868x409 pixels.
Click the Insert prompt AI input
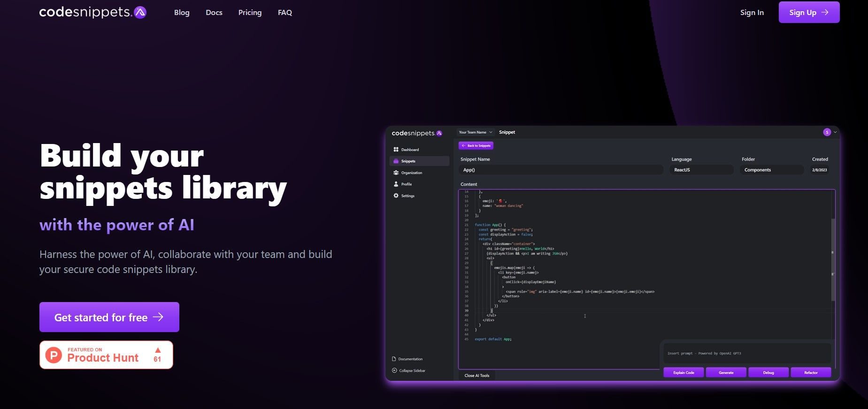[x=747, y=353]
